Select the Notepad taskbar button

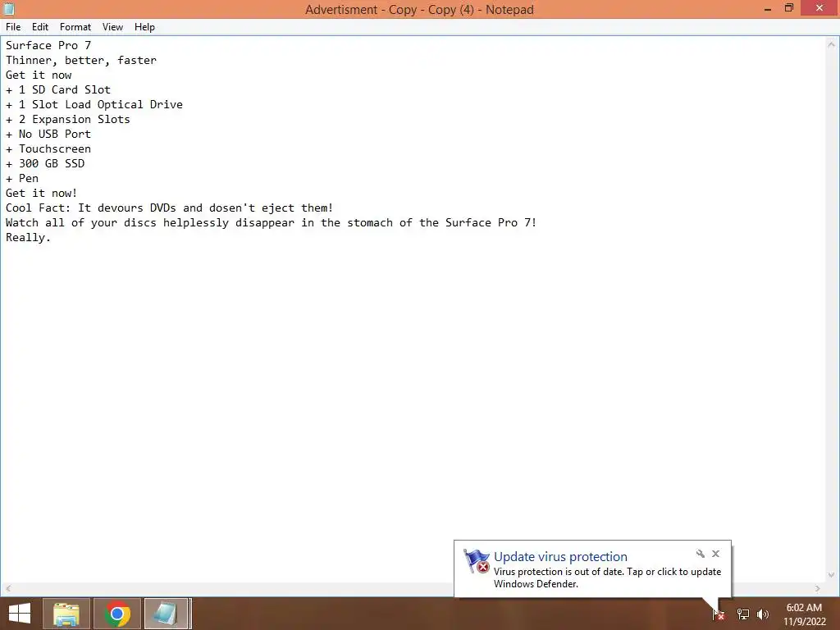167,614
